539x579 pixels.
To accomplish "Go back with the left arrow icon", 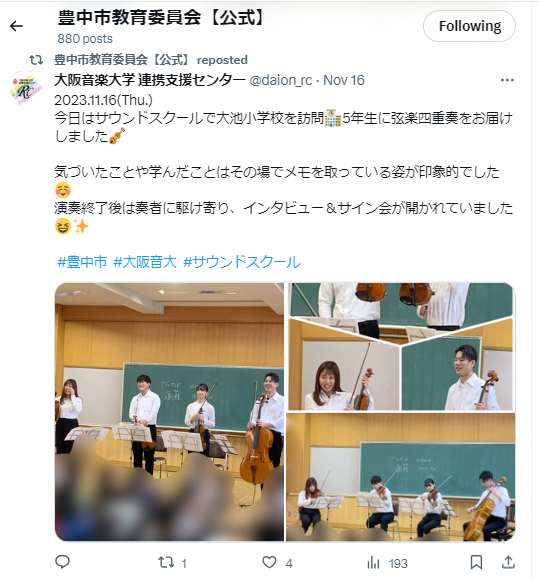I will (x=16, y=26).
